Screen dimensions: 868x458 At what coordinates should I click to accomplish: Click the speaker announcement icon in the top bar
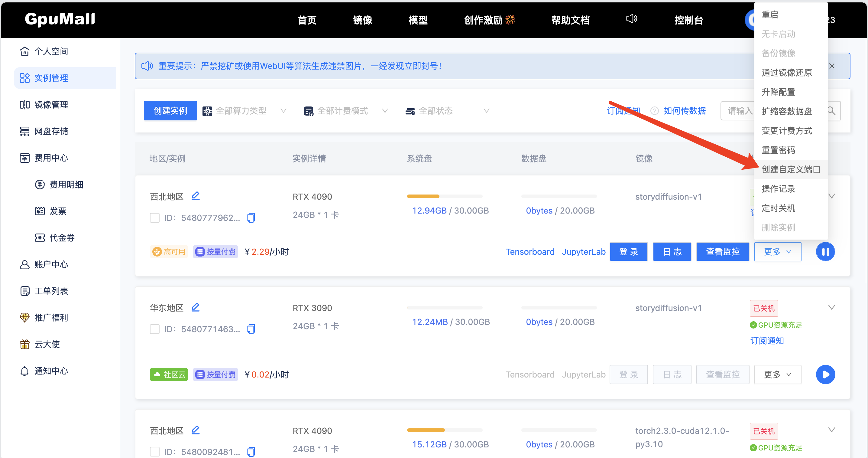(x=631, y=19)
